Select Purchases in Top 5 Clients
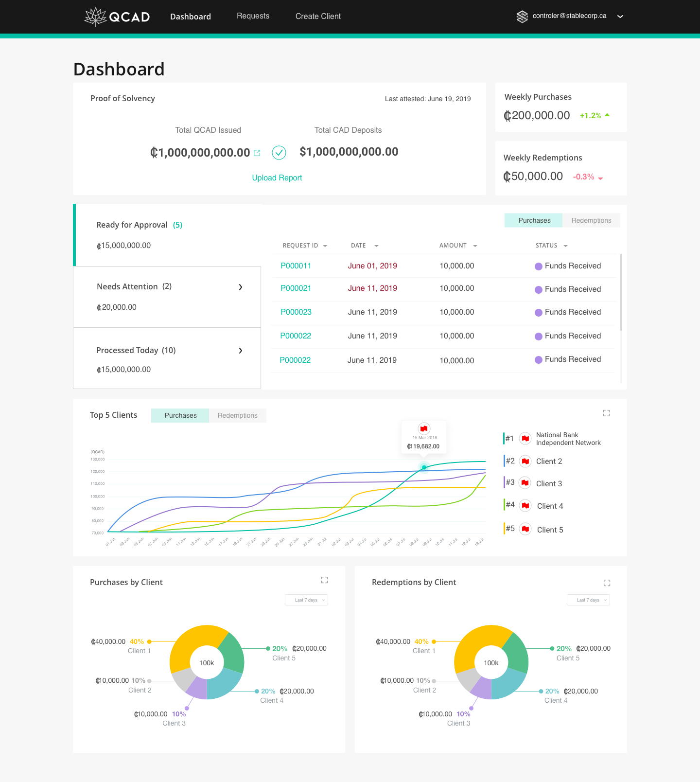The height and width of the screenshot is (782, 700). [x=180, y=415]
